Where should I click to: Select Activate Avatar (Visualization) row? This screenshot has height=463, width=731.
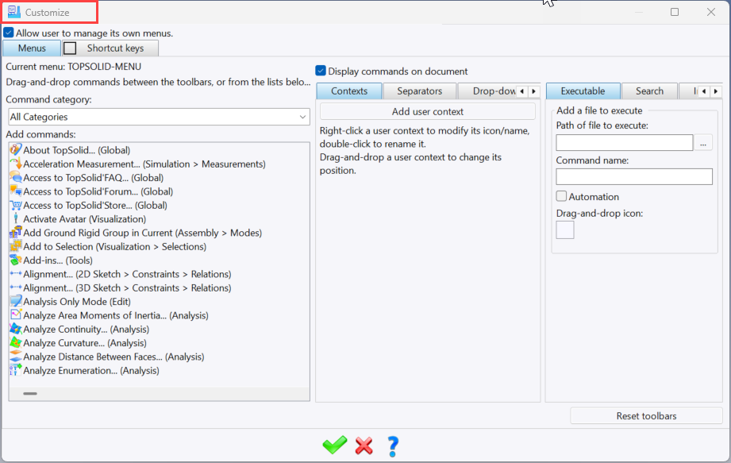pos(159,219)
